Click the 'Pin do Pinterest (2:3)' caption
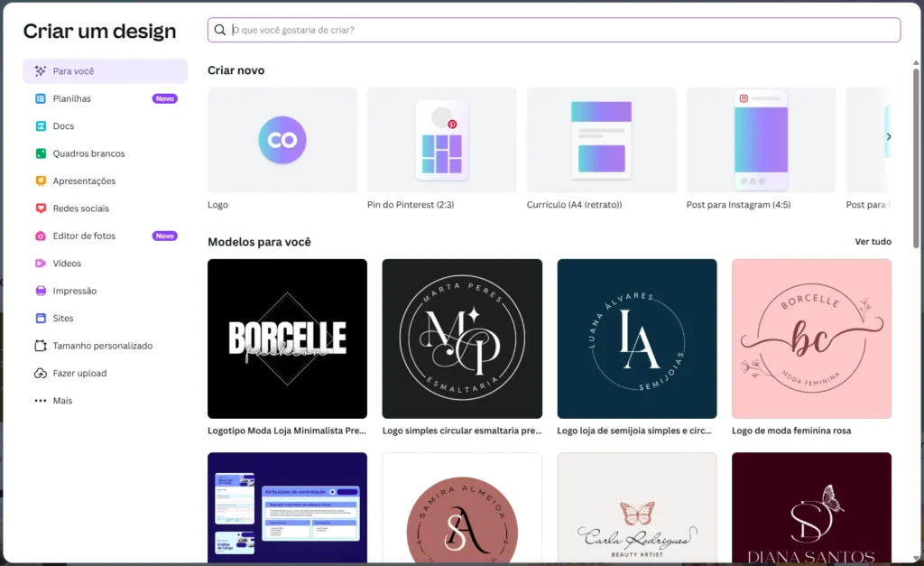 click(411, 205)
